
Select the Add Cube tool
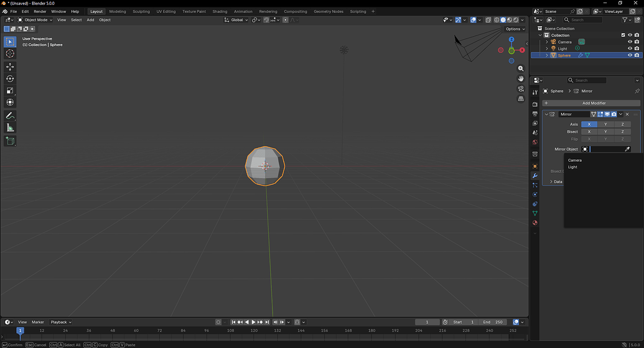click(10, 141)
